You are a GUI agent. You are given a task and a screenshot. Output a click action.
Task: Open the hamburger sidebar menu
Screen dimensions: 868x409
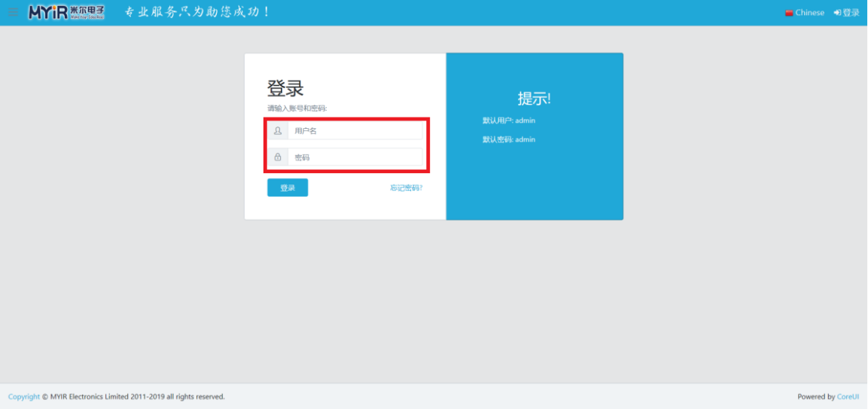pyautogui.click(x=13, y=12)
